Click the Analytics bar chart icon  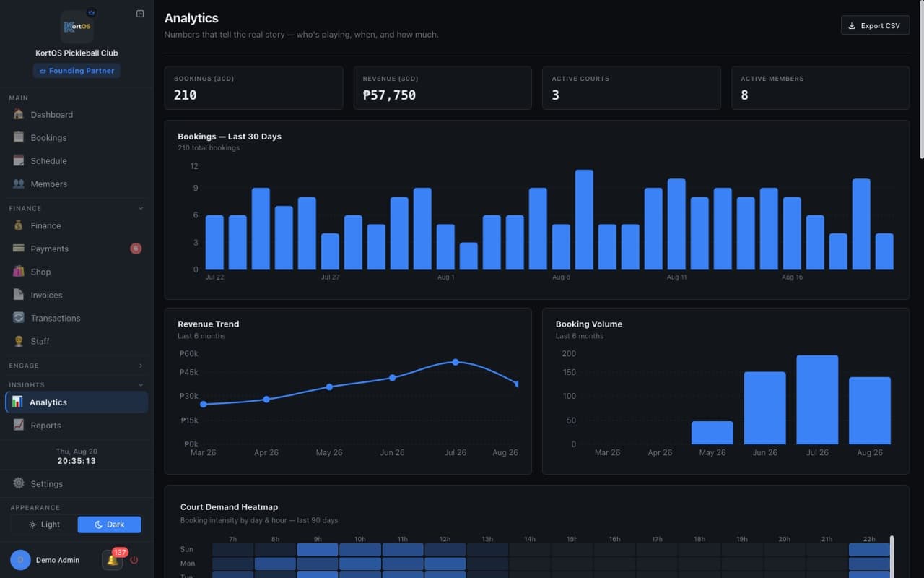(x=17, y=402)
